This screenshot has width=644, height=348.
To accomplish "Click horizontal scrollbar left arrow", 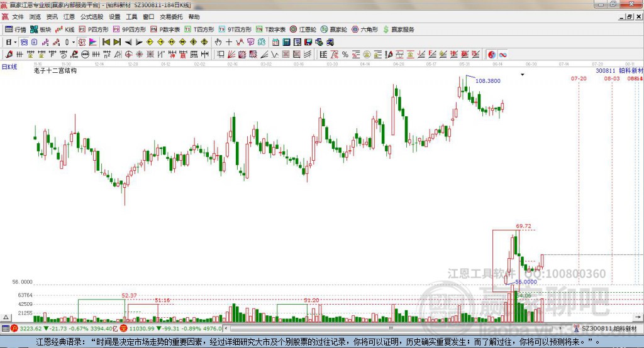I will click(226, 329).
